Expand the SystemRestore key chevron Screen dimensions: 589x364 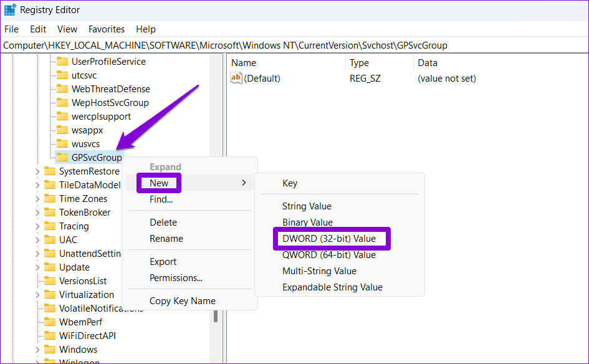pos(36,171)
